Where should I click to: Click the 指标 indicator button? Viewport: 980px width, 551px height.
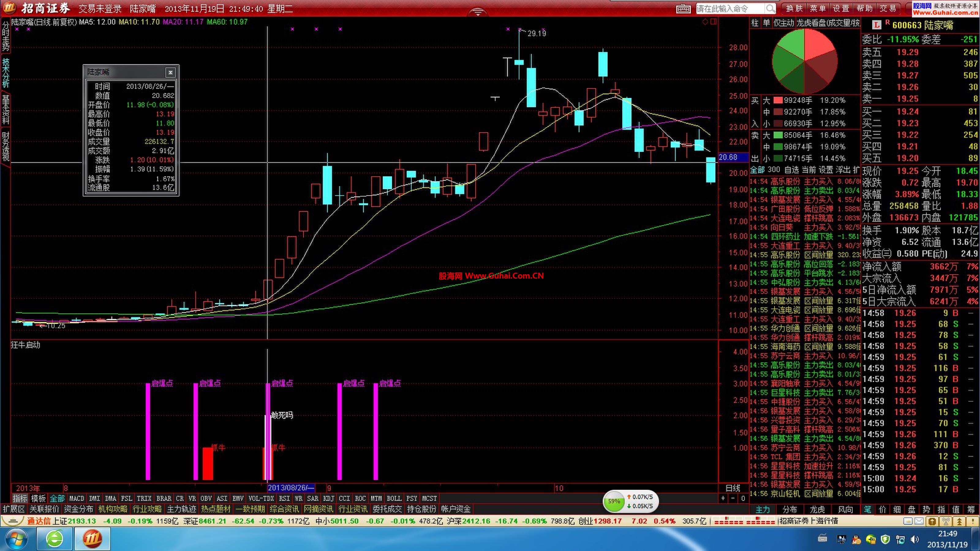pos(20,498)
